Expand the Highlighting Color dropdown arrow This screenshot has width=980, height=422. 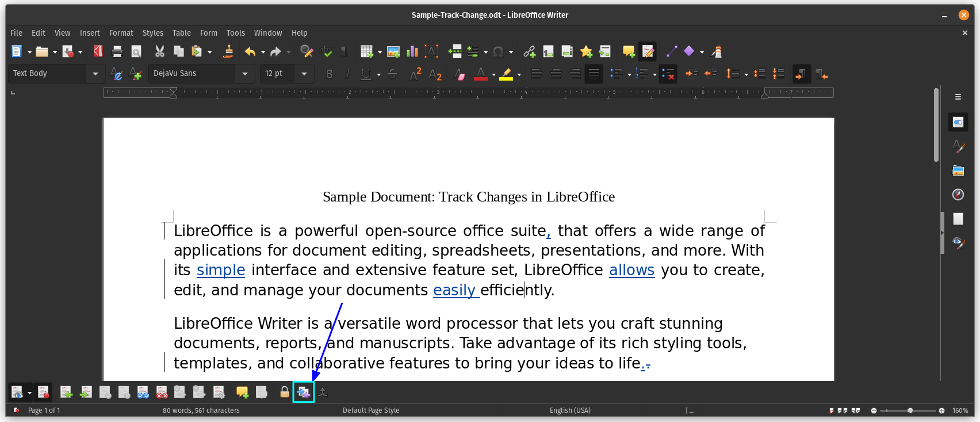519,74
